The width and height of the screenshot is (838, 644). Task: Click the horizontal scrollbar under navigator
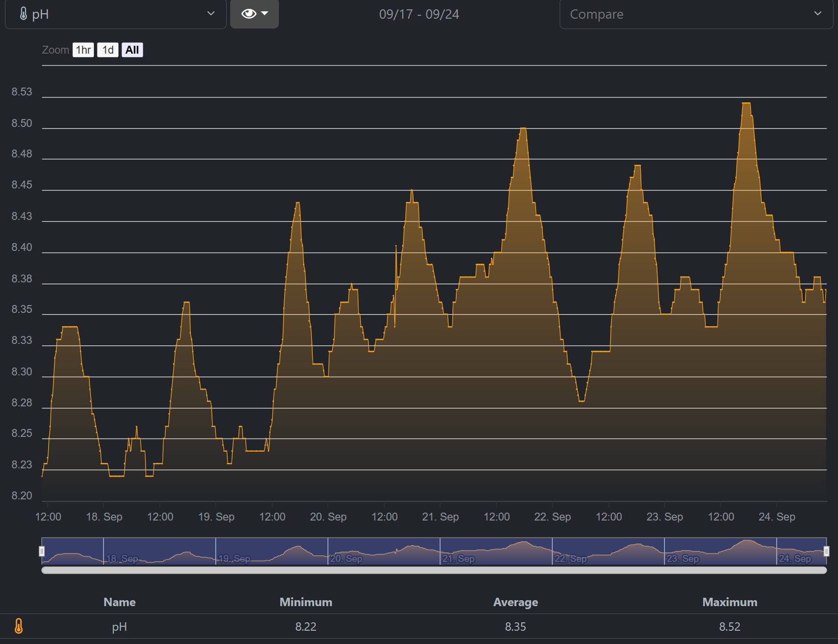click(x=434, y=570)
